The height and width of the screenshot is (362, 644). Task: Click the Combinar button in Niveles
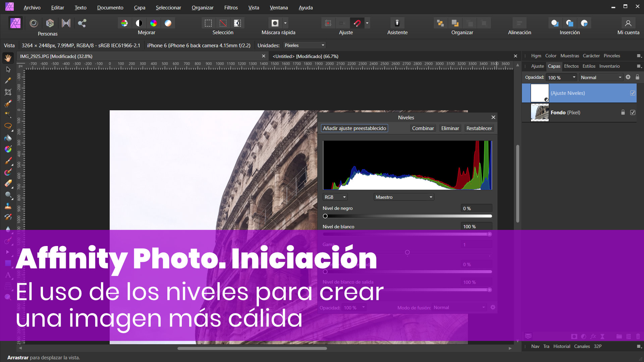coord(423,128)
